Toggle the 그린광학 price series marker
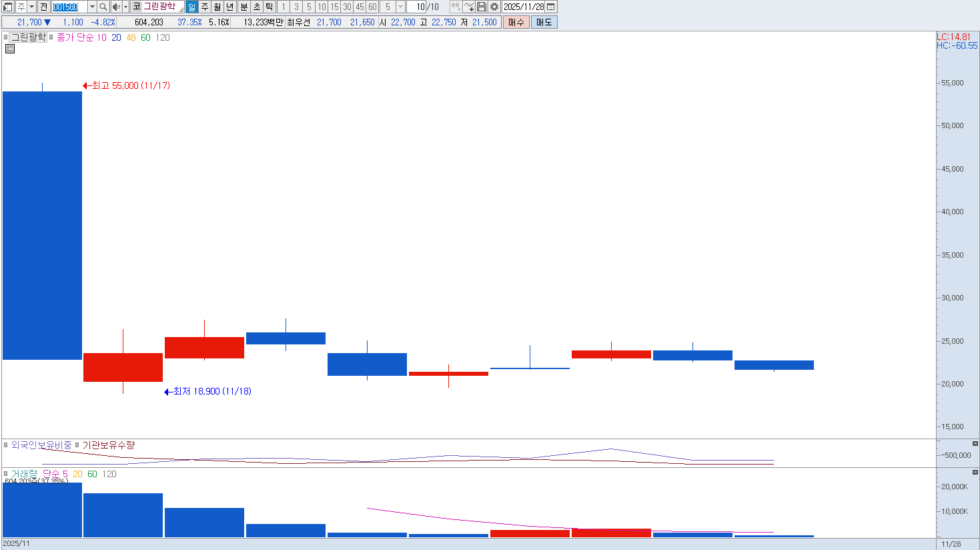980x550 pixels. tap(6, 37)
